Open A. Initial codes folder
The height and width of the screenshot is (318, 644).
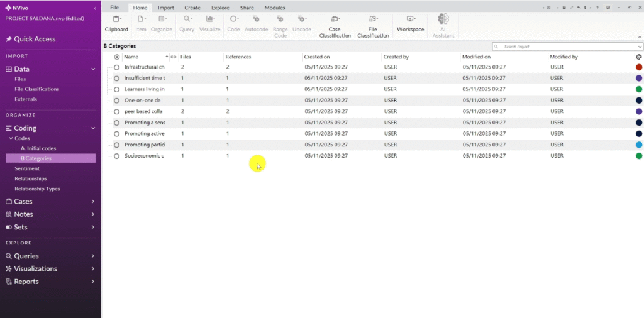(38, 148)
